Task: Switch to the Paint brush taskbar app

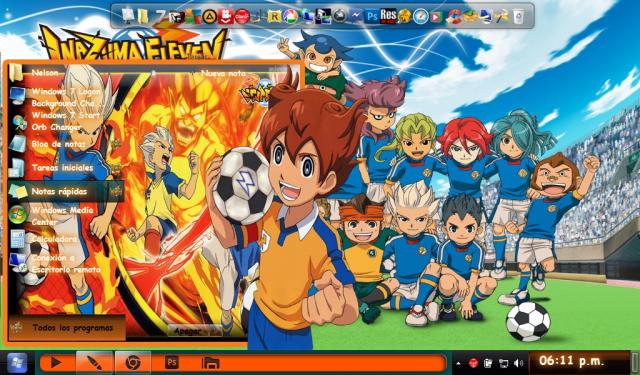Action: pyautogui.click(x=94, y=362)
